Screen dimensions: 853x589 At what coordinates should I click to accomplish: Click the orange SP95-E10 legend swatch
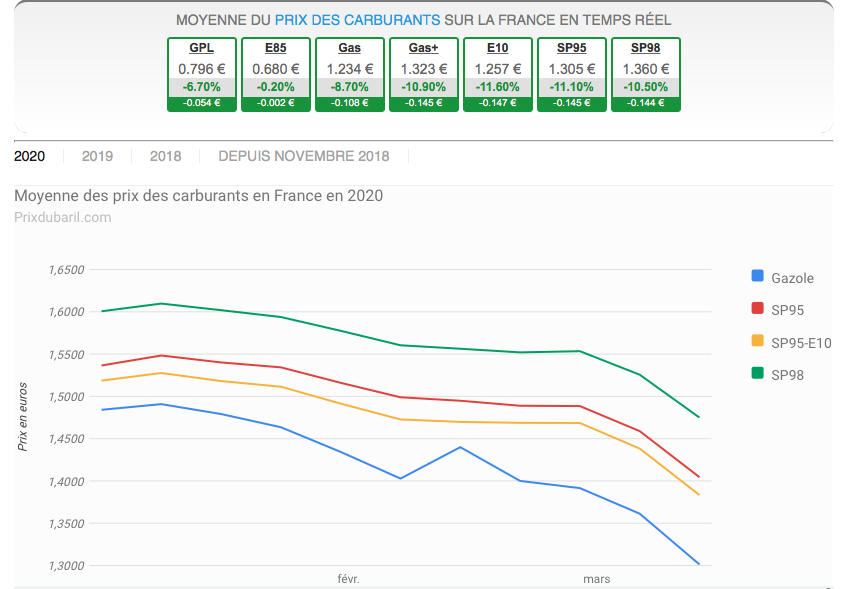757,342
